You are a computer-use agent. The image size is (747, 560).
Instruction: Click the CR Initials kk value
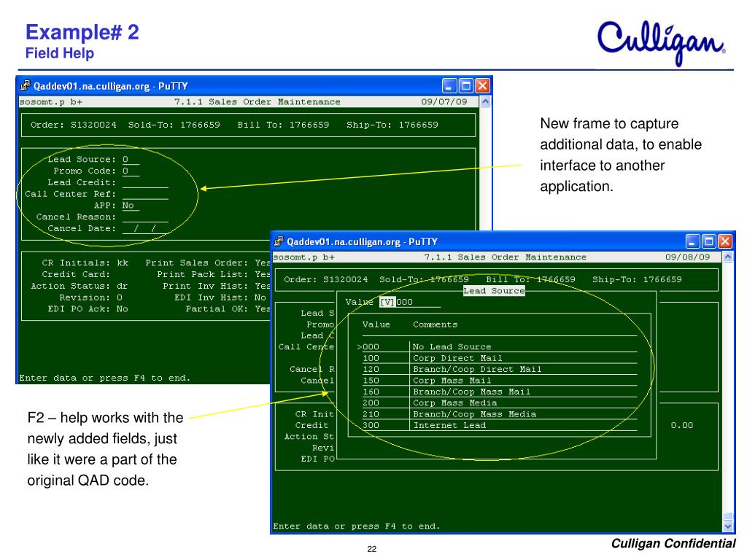[x=123, y=262]
